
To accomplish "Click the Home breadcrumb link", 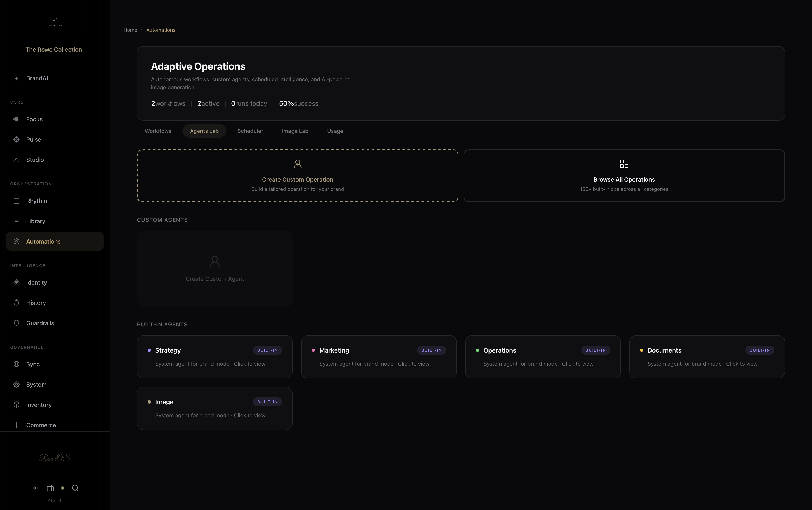I will tap(130, 30).
